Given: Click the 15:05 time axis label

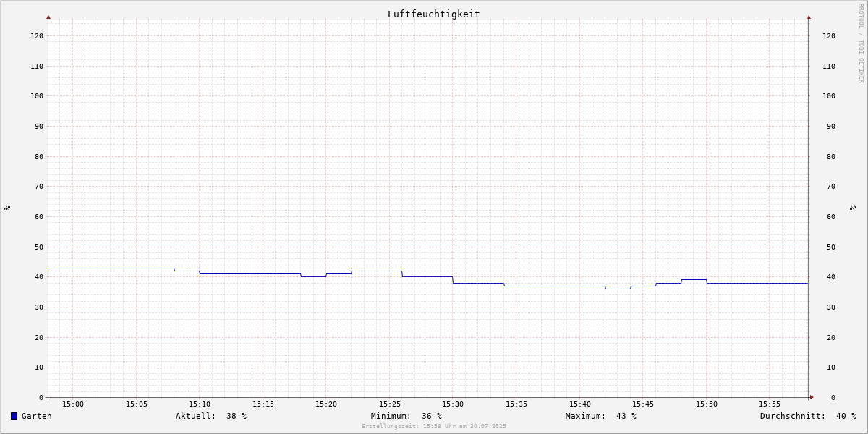Looking at the screenshot, I should tap(137, 404).
